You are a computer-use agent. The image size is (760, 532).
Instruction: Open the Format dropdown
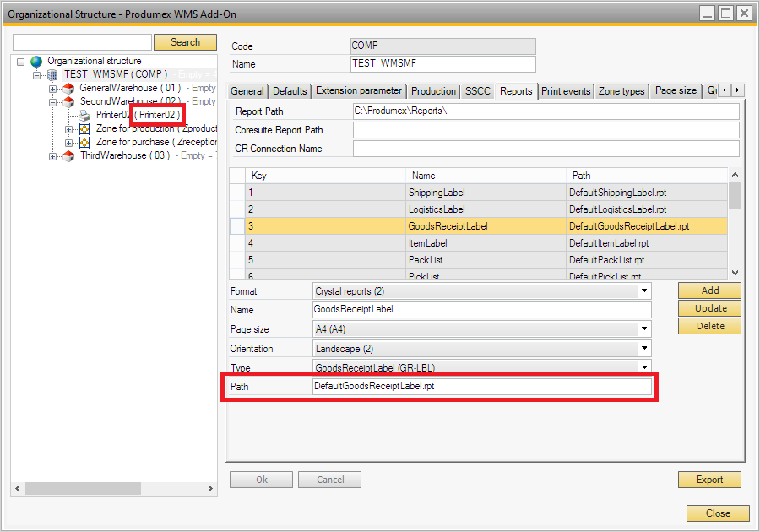pyautogui.click(x=644, y=291)
